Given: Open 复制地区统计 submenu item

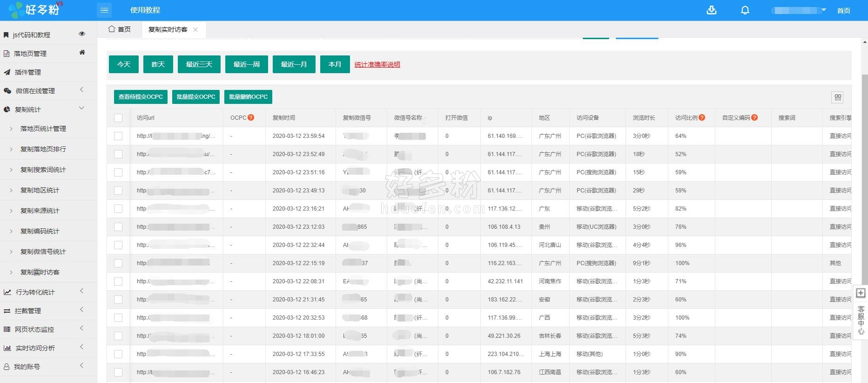Looking at the screenshot, I should tap(40, 190).
